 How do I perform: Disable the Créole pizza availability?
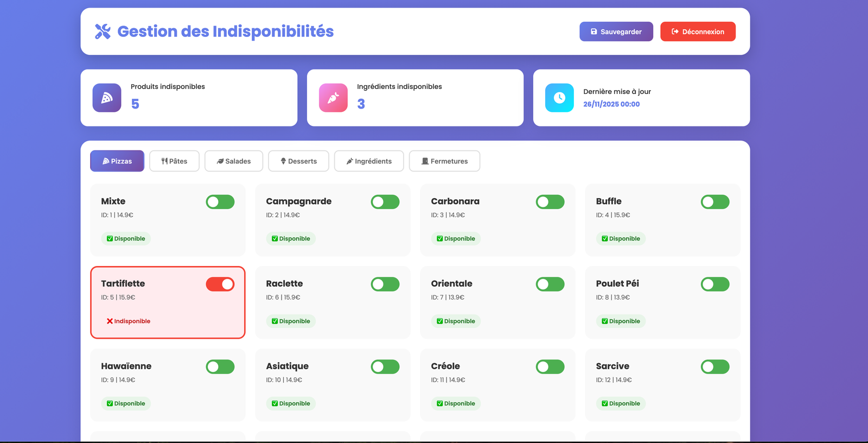click(x=550, y=366)
